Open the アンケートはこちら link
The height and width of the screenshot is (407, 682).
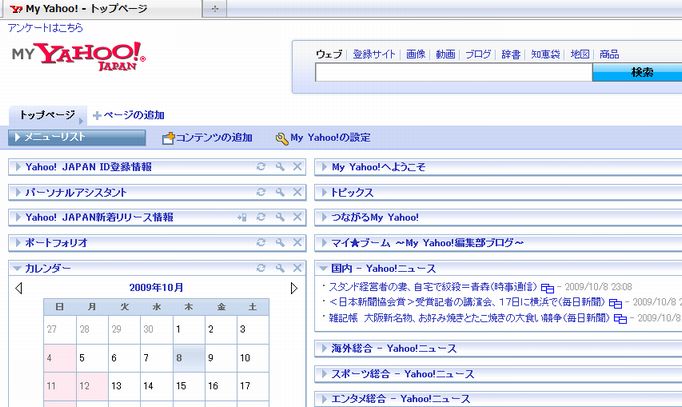45,28
